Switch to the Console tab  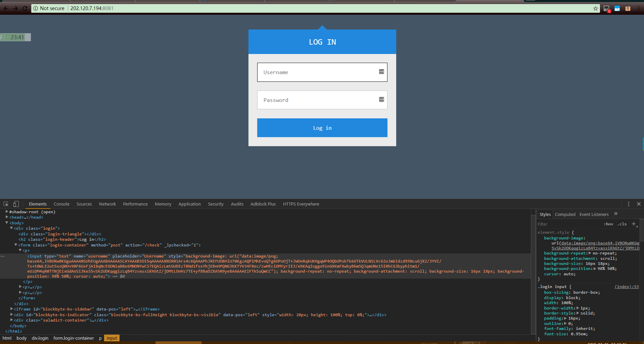61,204
